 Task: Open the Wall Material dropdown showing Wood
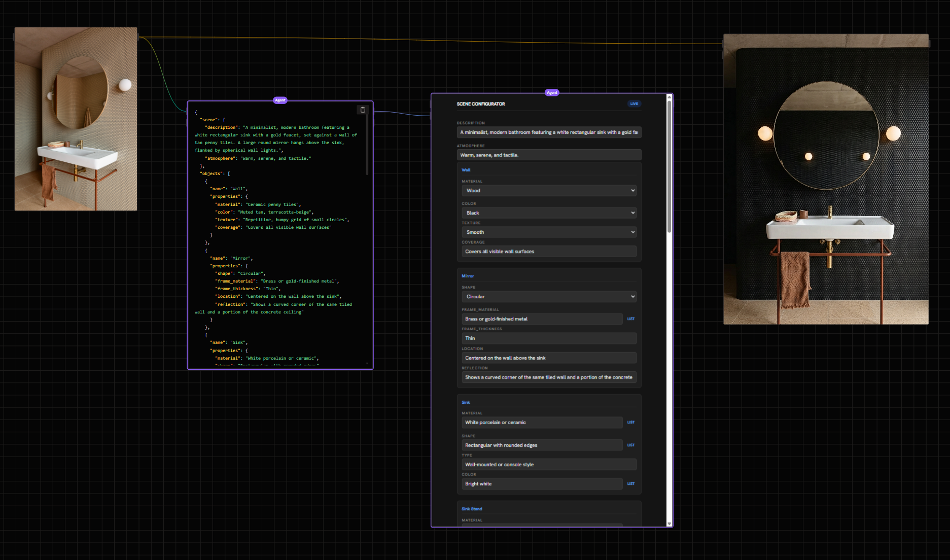[x=549, y=190]
